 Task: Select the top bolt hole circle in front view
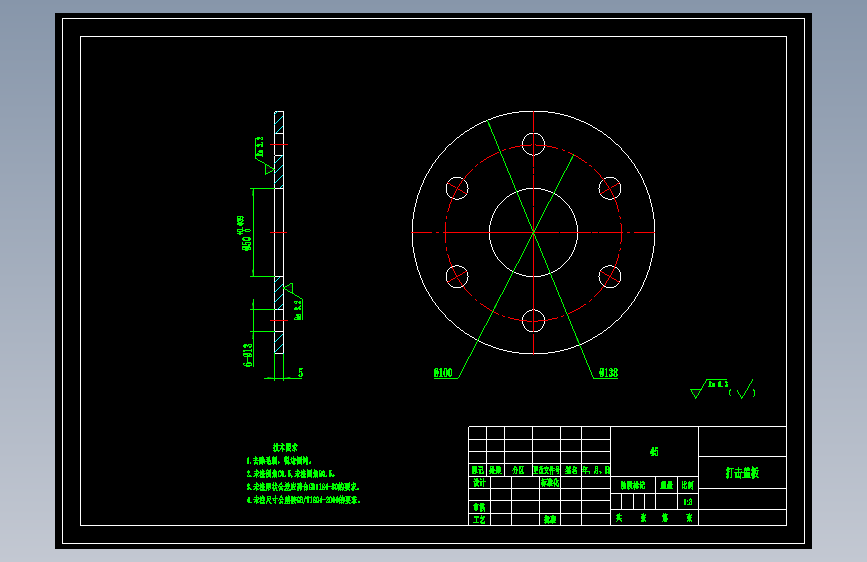pos(534,144)
